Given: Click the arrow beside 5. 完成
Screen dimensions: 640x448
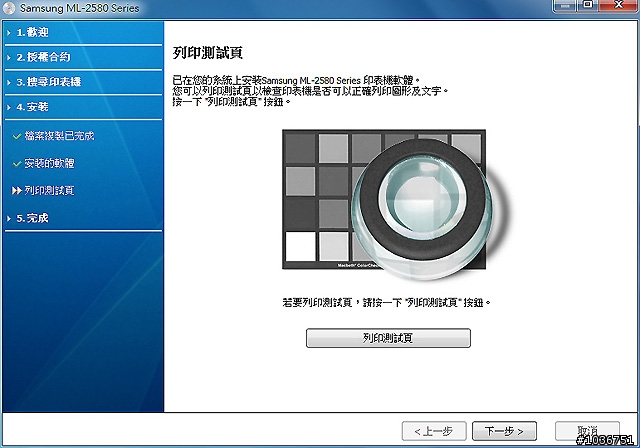Looking at the screenshot, I should coord(9,218).
